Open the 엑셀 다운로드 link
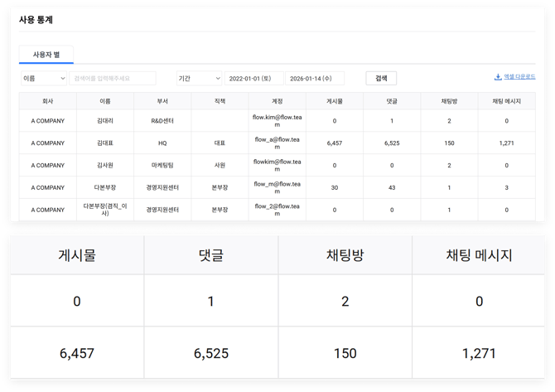 click(x=519, y=77)
